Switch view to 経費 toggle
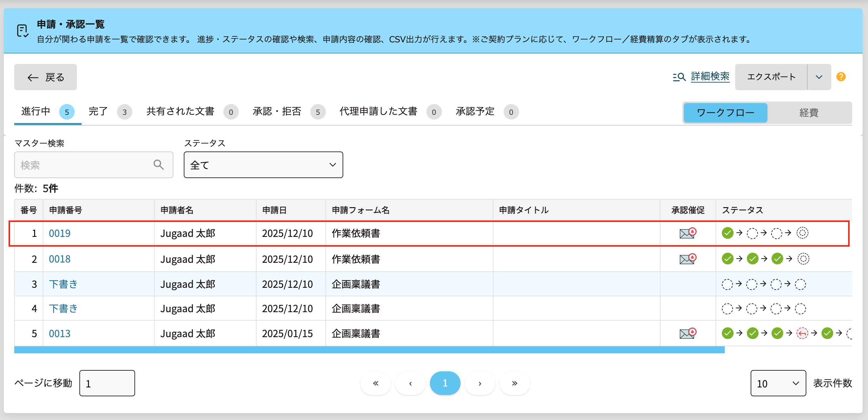 click(x=809, y=113)
